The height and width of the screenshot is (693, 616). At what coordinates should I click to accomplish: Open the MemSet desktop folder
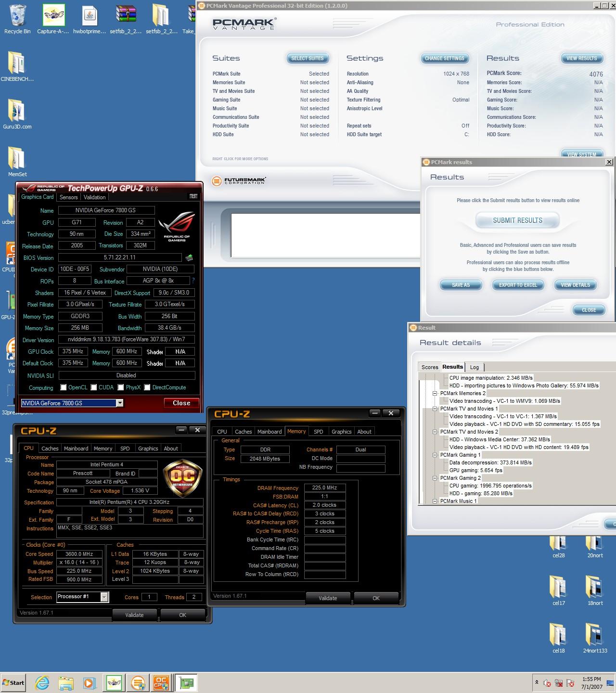(x=17, y=162)
